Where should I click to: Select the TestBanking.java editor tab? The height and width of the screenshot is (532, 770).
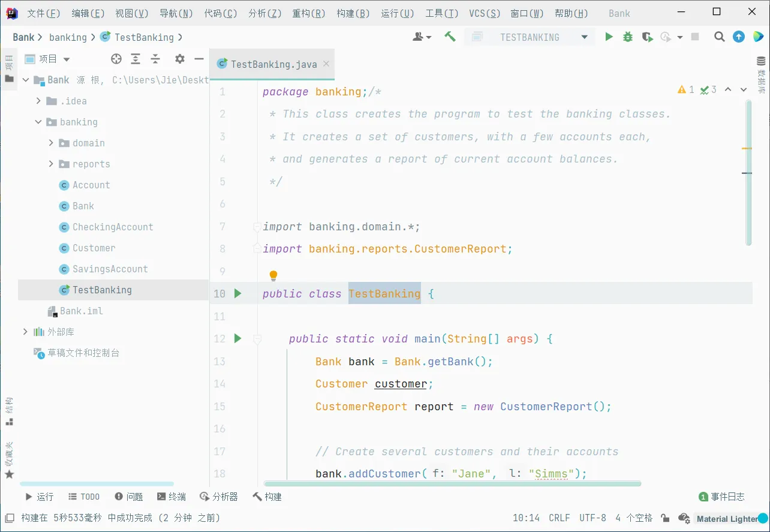click(x=273, y=64)
